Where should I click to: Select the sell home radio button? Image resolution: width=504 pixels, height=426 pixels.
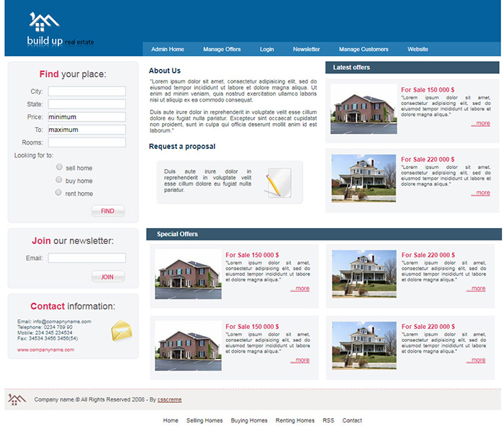coord(59,167)
